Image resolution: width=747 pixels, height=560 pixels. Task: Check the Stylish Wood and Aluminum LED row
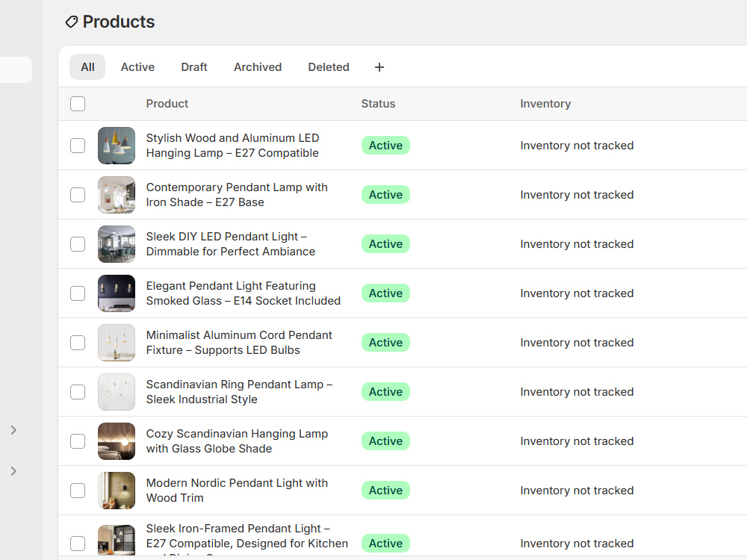(x=78, y=146)
